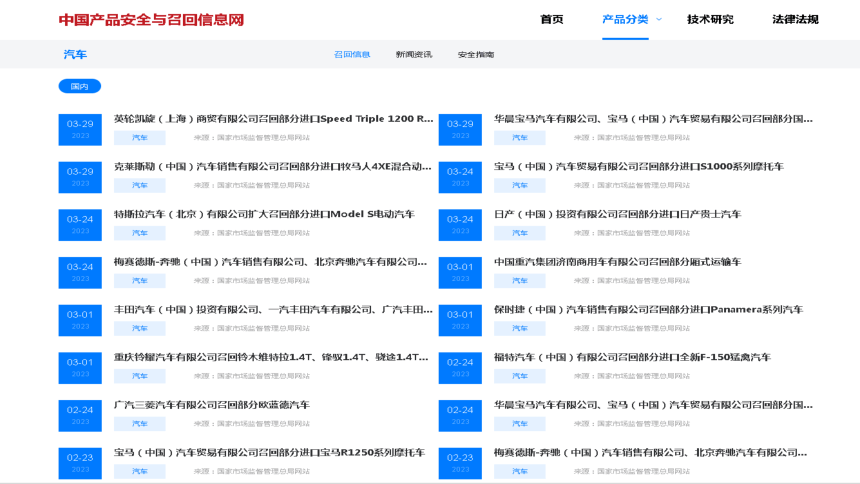The height and width of the screenshot is (484, 860).
Task: Click 汽车 tag under 英轮凯旋 article
Action: pos(140,138)
